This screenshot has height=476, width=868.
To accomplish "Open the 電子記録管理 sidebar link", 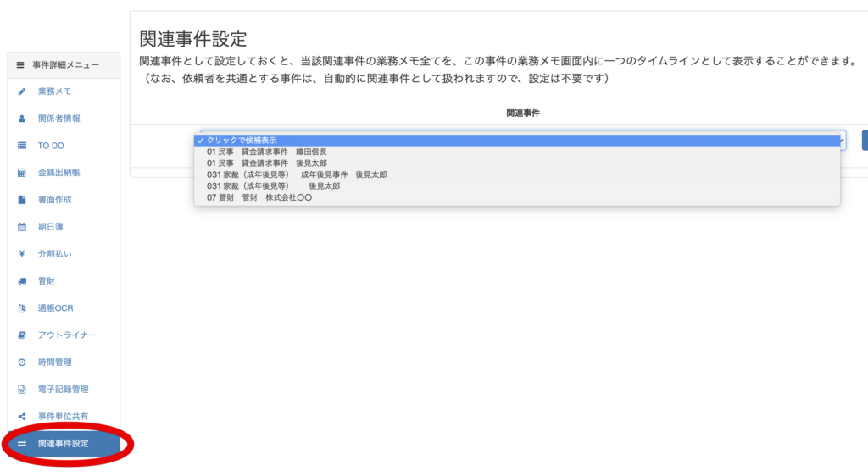I will [x=63, y=390].
